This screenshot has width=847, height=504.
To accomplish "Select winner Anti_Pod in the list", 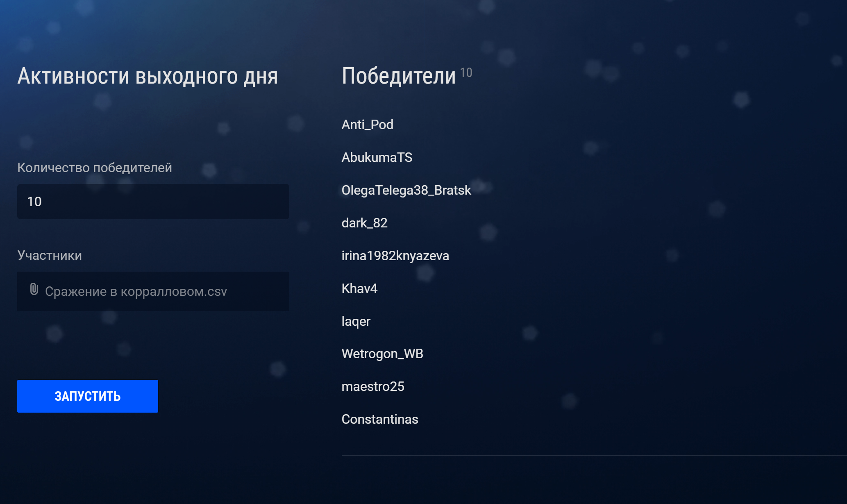I will pos(368,125).
